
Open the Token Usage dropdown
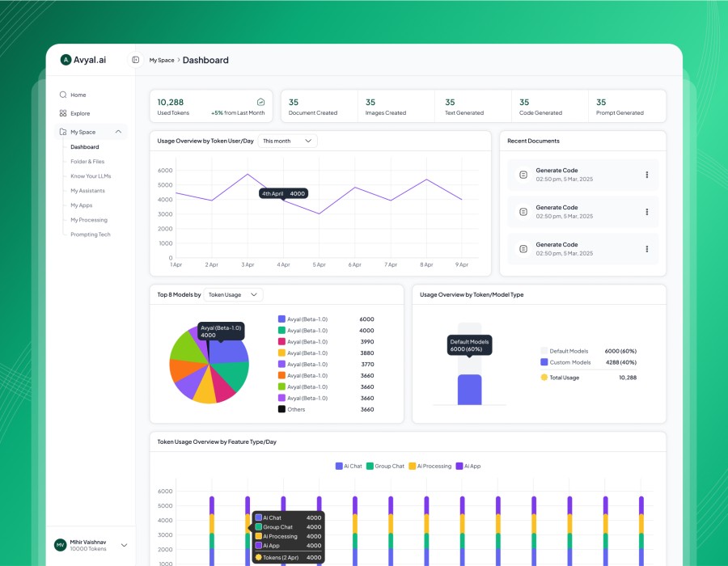point(233,295)
